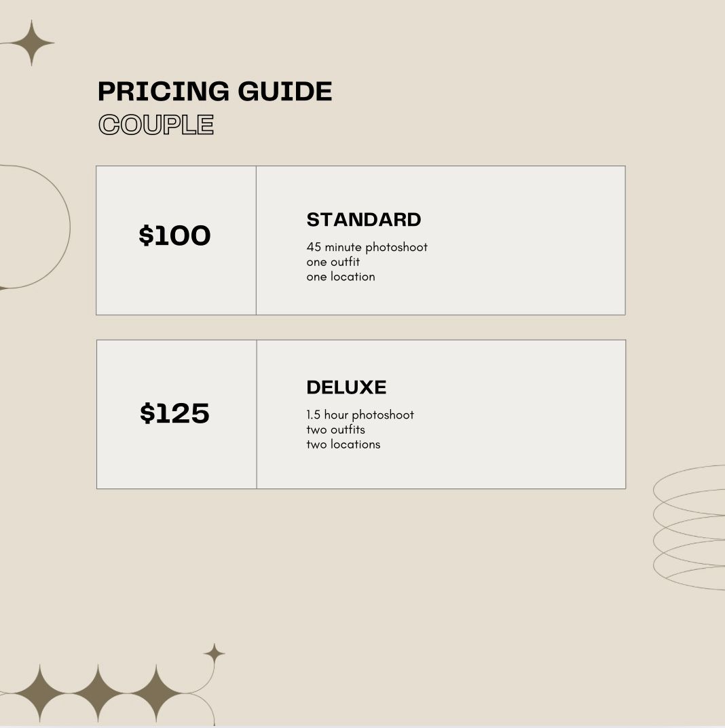This screenshot has height=728, width=725.
Task: Select the half-circle outline on left edge
Action: tap(35, 227)
